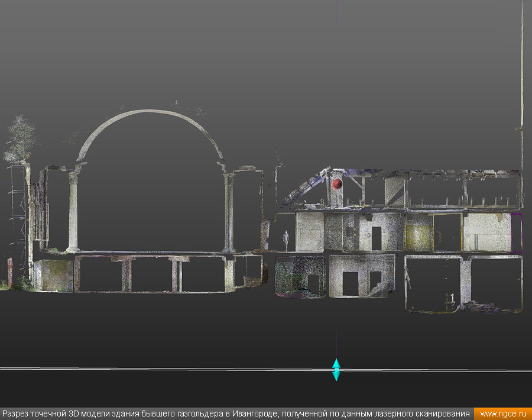Select the scaffold tower on the far left
Screen dimensions: 532x420
pos(18,219)
